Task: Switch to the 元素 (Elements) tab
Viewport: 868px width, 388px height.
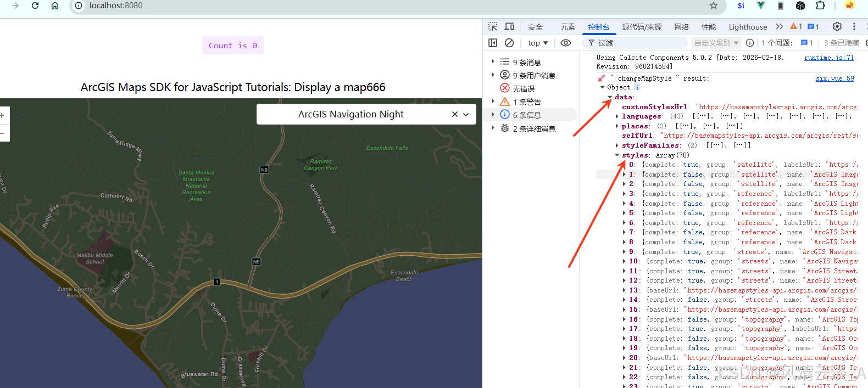Action: coord(568,27)
